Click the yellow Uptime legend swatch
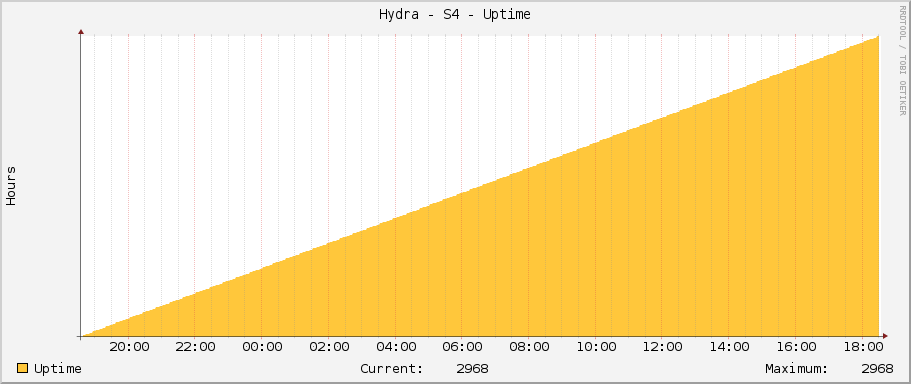Screen dimensions: 911x384 point(23,368)
